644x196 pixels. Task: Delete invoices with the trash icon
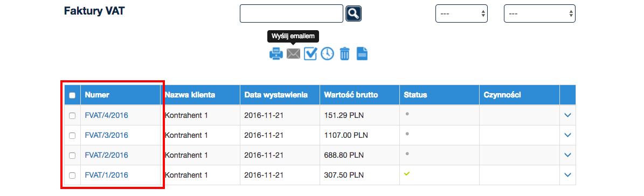coord(344,54)
